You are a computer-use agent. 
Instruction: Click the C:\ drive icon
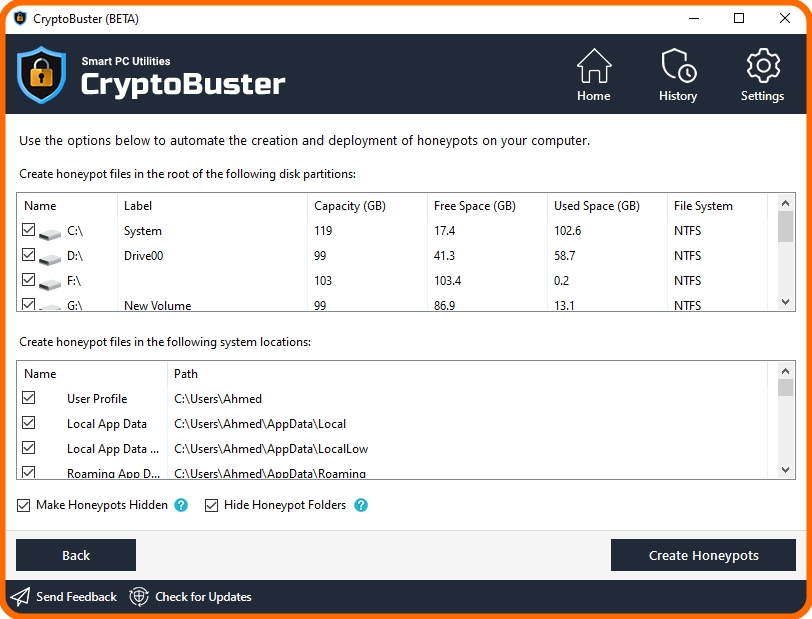click(x=50, y=234)
